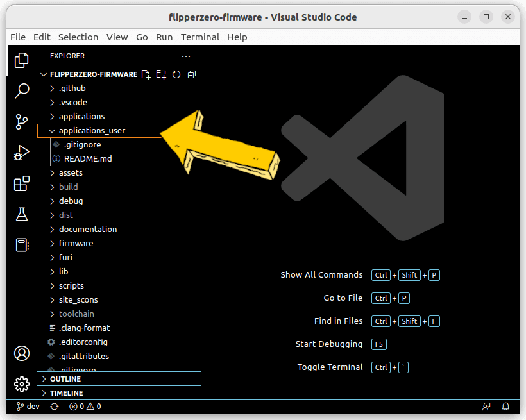Open the Run and Debug view
This screenshot has height=420, width=526.
pyautogui.click(x=22, y=153)
